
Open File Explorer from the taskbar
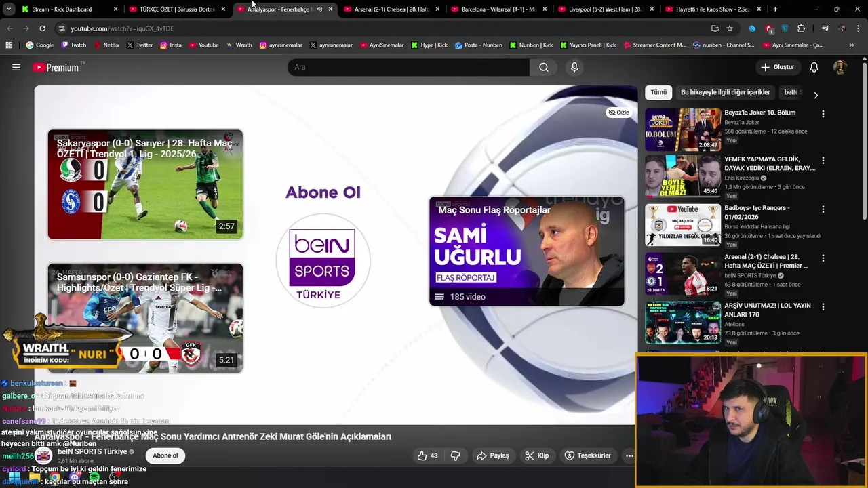coord(35,478)
